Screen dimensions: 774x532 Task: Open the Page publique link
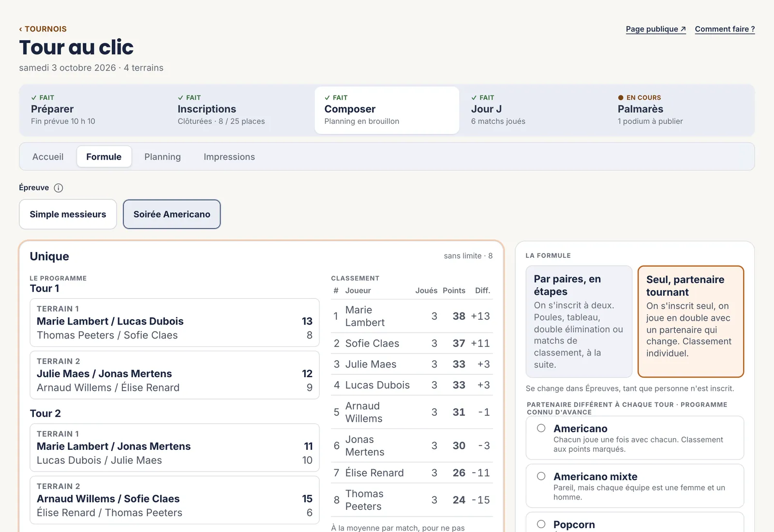click(x=655, y=29)
